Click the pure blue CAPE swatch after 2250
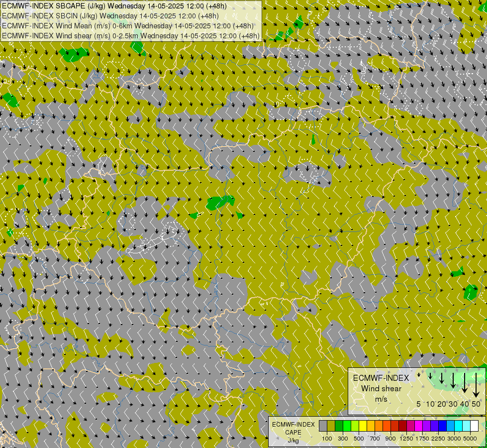The image size is (487, 448). 443,426
